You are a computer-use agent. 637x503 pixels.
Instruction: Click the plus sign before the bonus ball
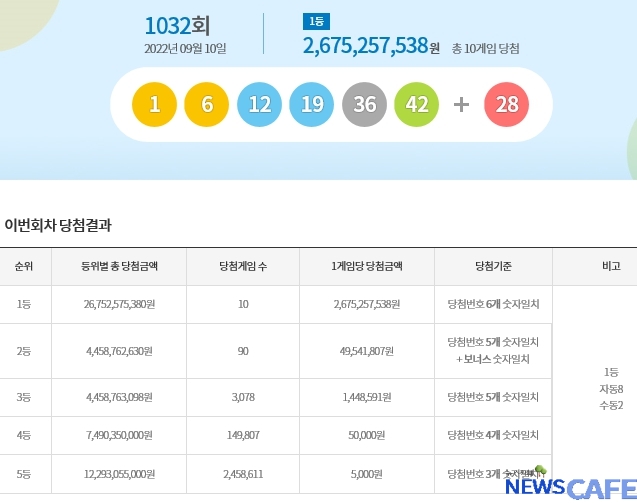coord(461,104)
